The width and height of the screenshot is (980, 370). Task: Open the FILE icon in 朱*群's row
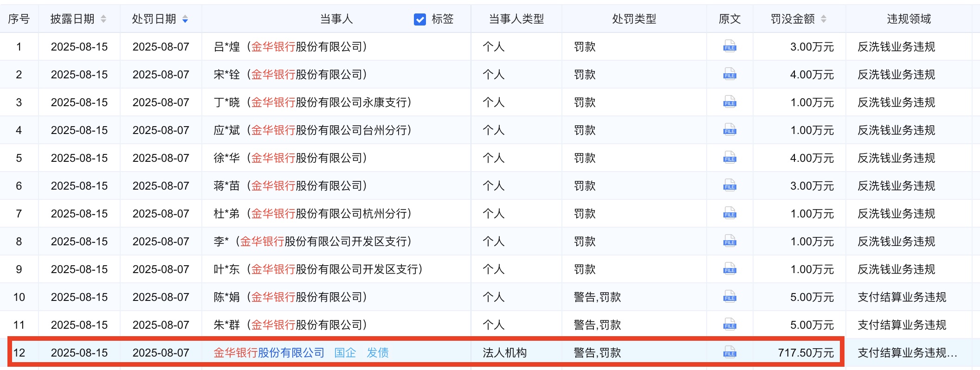pos(729,325)
